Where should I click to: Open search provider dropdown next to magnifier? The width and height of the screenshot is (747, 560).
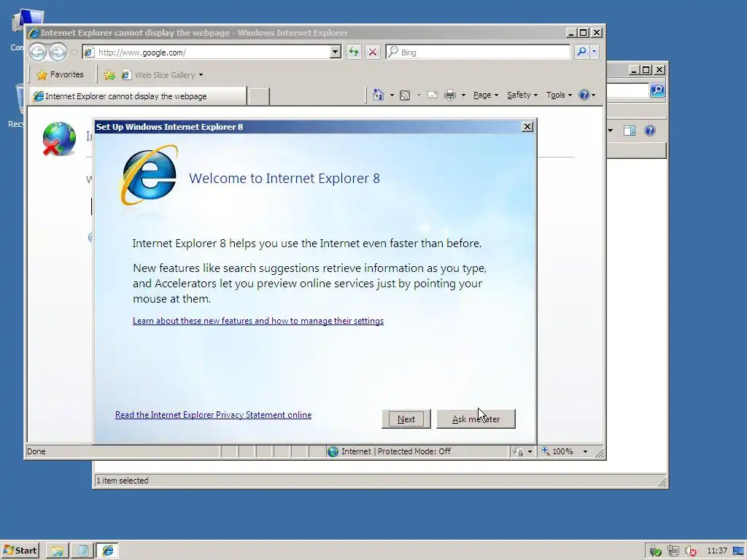pos(594,52)
